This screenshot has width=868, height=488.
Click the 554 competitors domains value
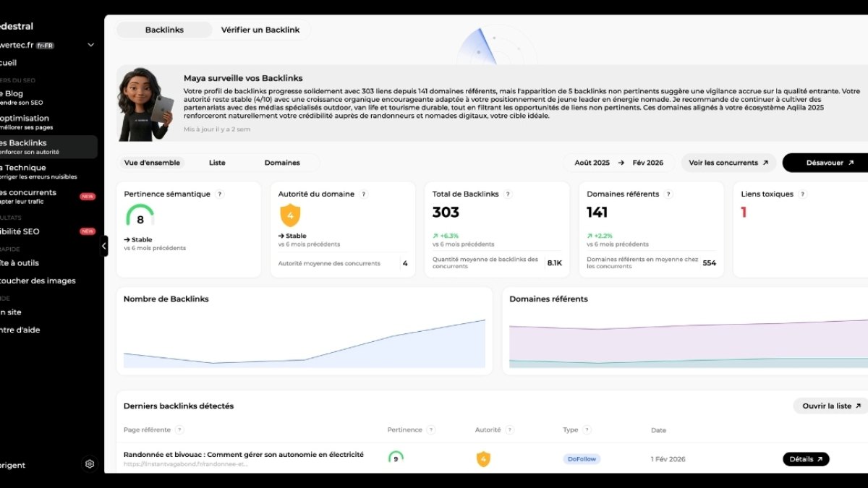[710, 263]
